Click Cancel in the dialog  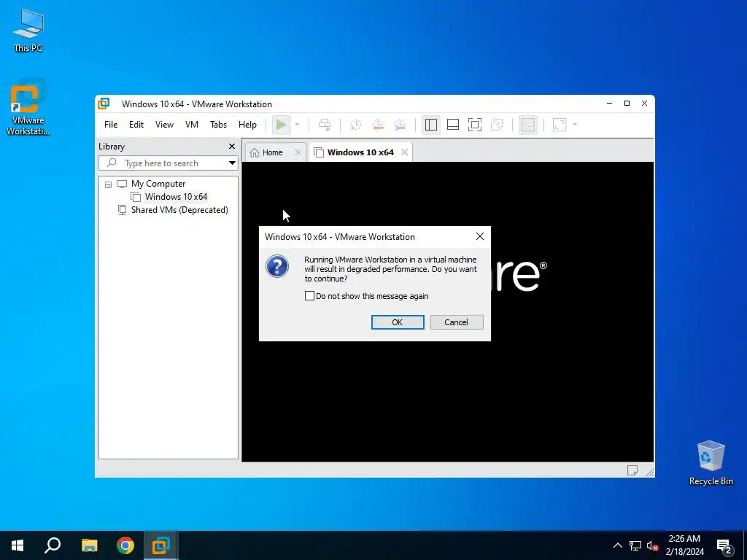(x=457, y=322)
